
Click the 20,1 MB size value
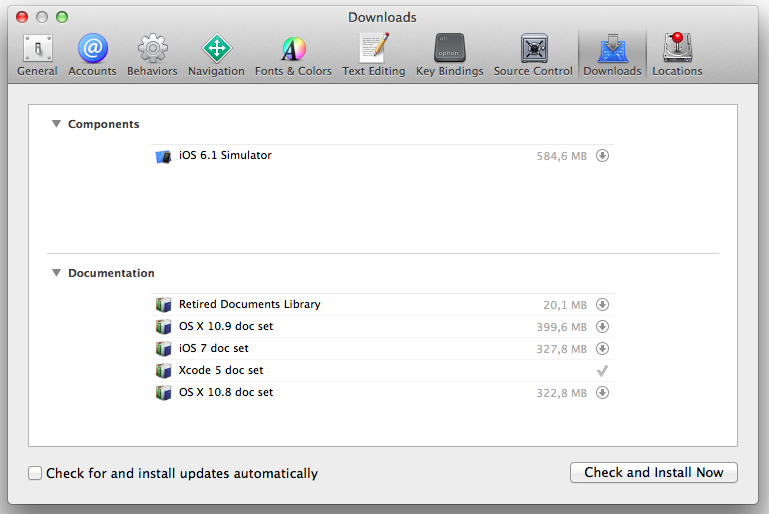[x=565, y=305]
